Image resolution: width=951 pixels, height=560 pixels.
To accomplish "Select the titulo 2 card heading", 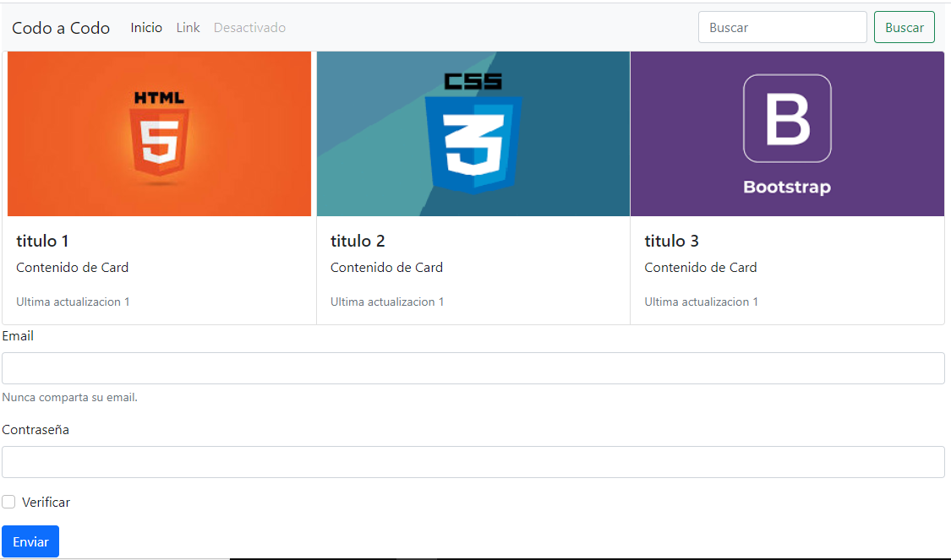I will pyautogui.click(x=358, y=242).
